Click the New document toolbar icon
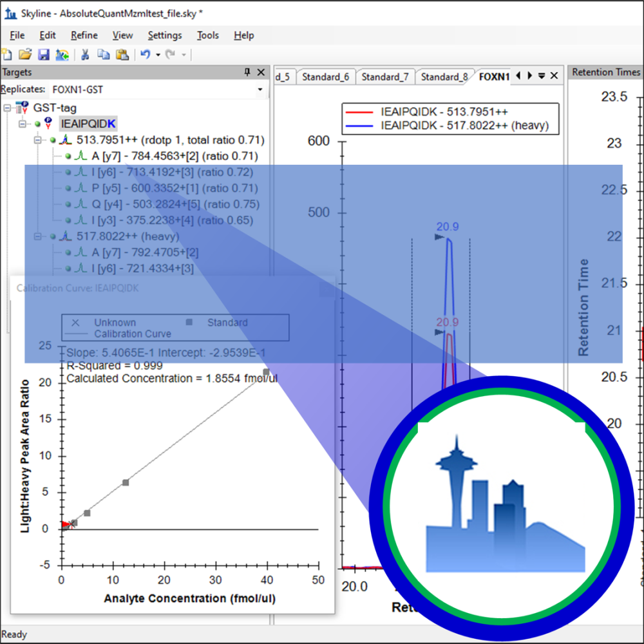644x644 pixels. [x=6, y=54]
